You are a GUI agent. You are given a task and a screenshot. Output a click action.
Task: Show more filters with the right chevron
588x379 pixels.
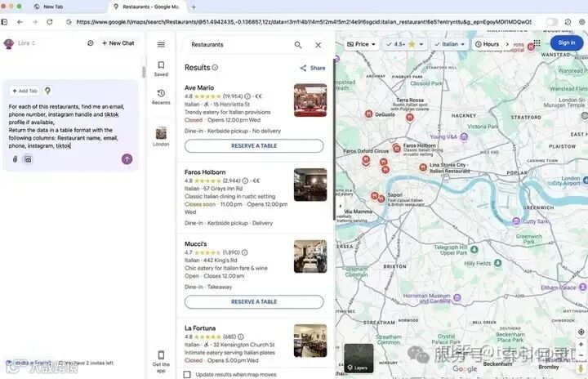coord(507,44)
